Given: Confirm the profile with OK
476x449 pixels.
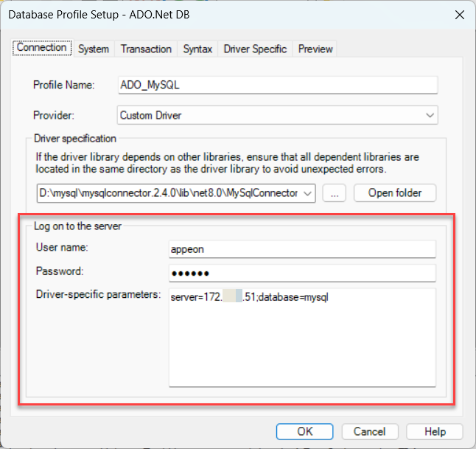Looking at the screenshot, I should (305, 431).
